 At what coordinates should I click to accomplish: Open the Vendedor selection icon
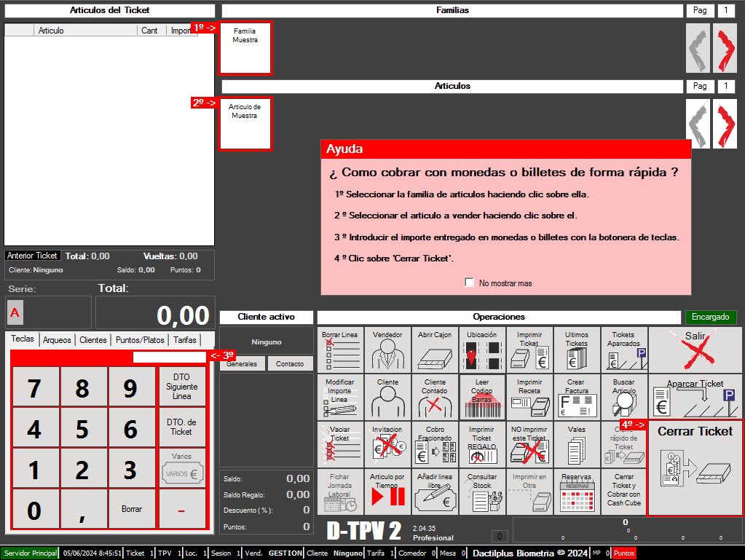(x=387, y=350)
